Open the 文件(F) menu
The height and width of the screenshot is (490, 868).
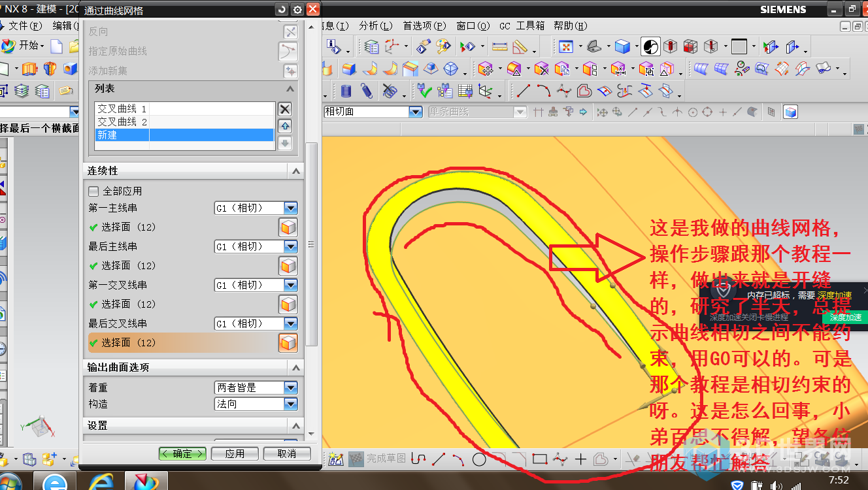coord(25,26)
